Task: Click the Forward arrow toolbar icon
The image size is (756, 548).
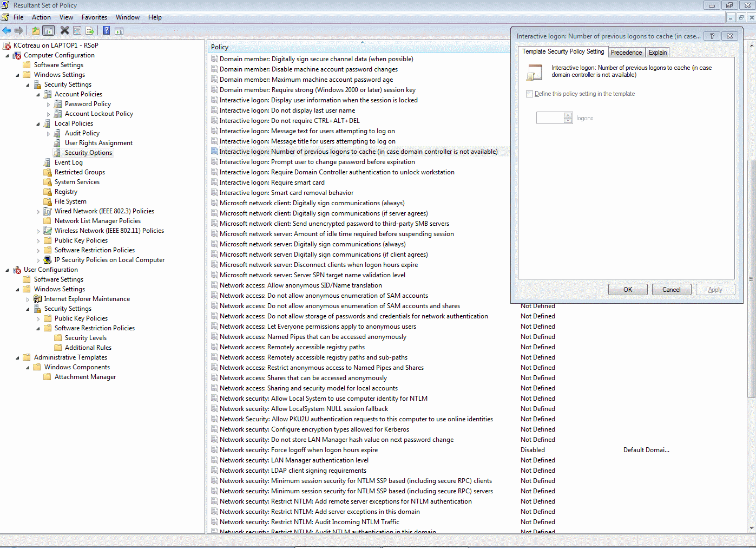Action: coord(19,30)
